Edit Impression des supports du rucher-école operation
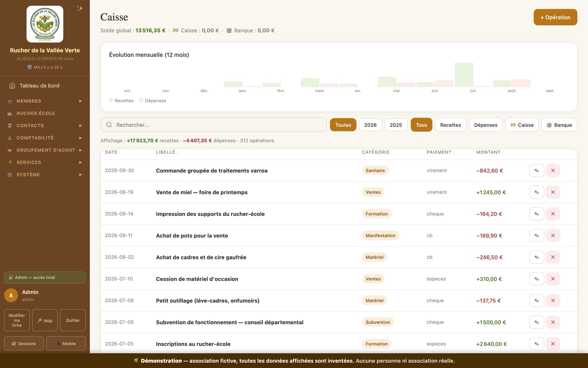This screenshot has height=368, width=588. click(x=537, y=214)
